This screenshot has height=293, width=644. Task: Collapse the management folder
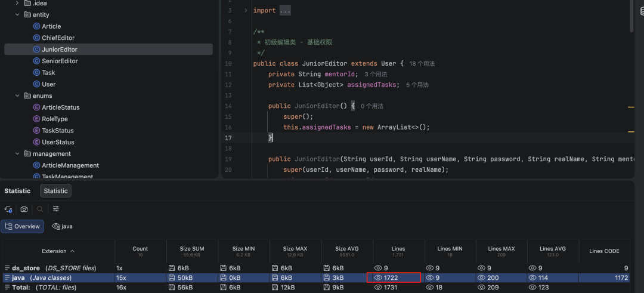(x=17, y=154)
